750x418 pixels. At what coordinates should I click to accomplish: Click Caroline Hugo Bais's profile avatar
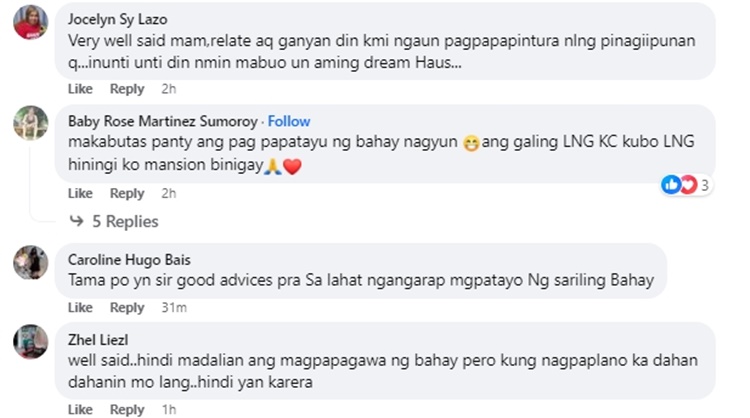(31, 262)
